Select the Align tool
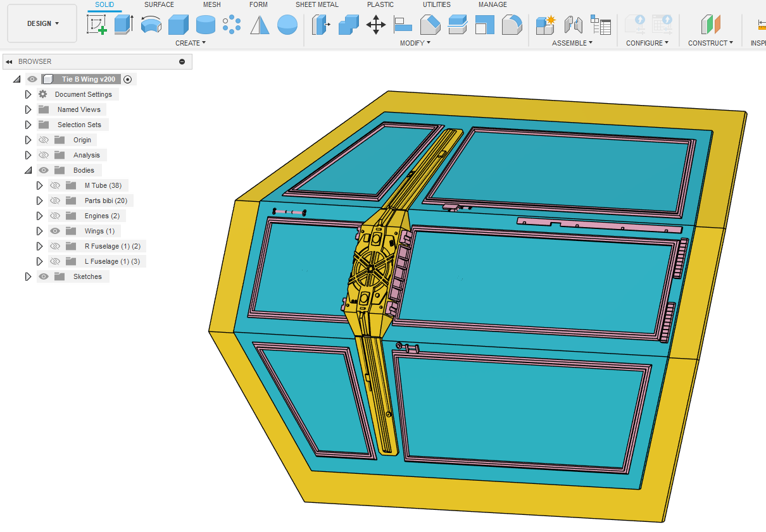Image resolution: width=766 pixels, height=532 pixels. [403, 25]
